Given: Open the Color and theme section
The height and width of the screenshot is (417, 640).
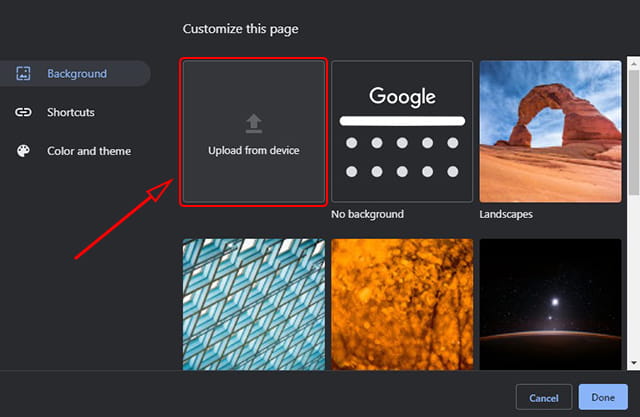Looking at the screenshot, I should (88, 152).
